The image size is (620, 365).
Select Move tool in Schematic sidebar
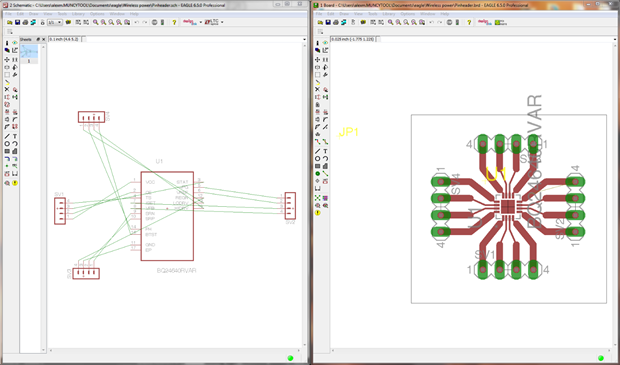click(x=7, y=60)
